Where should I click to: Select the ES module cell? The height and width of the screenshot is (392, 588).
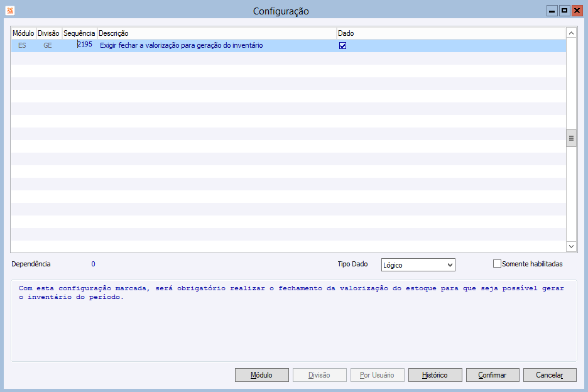point(23,45)
